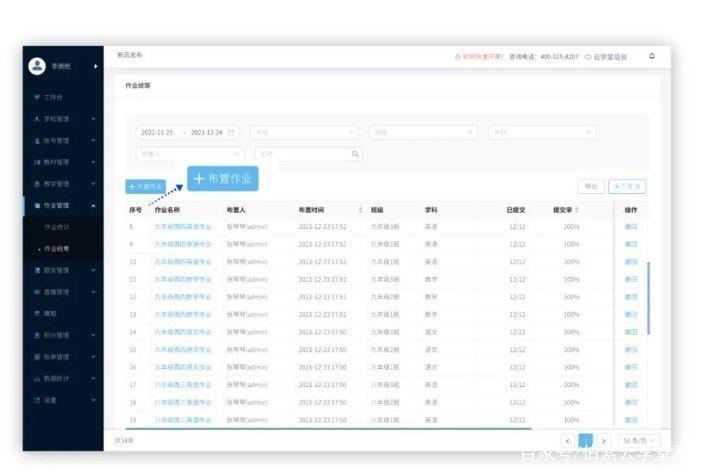Open the breadcrumb tab in the top bar
Image resolution: width=720 pixels, height=473 pixels.
(129, 55)
